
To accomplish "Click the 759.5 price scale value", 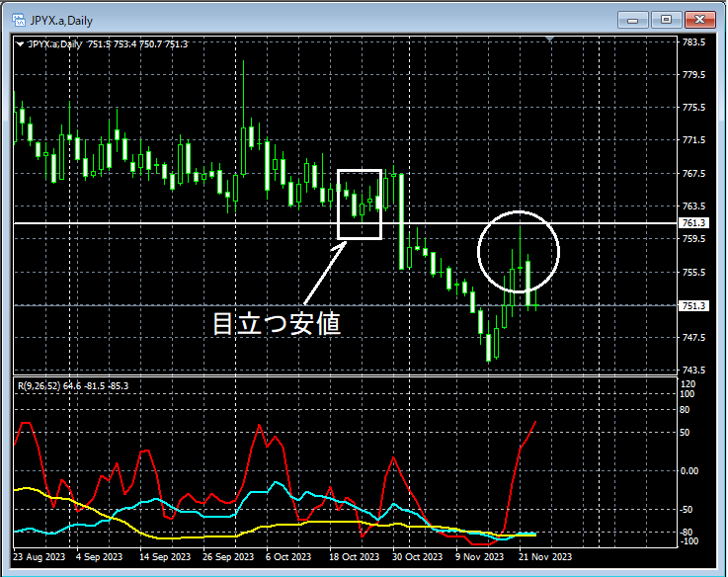I will pyautogui.click(x=693, y=239).
